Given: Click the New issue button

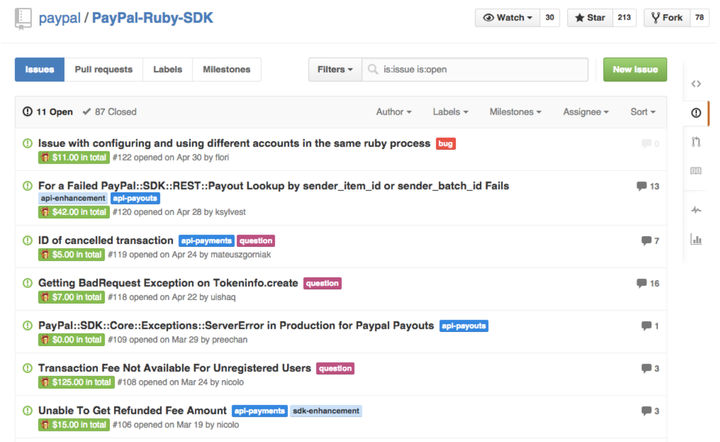Looking at the screenshot, I should [x=635, y=69].
